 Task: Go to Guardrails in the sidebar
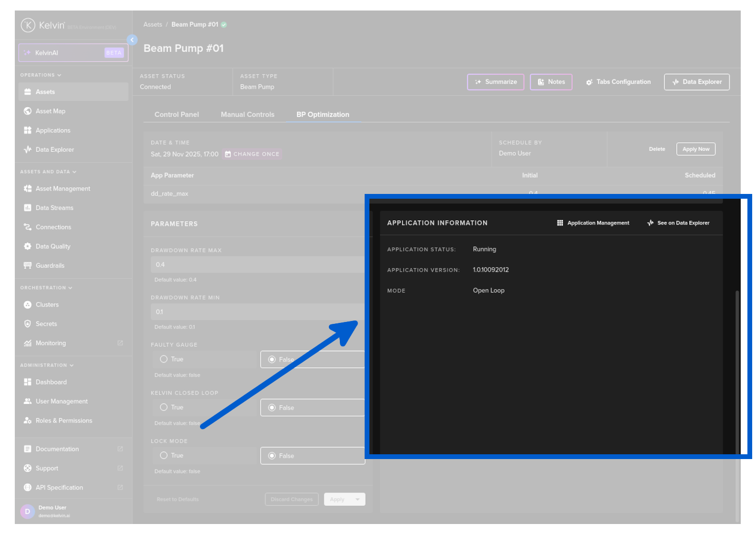[50, 266]
